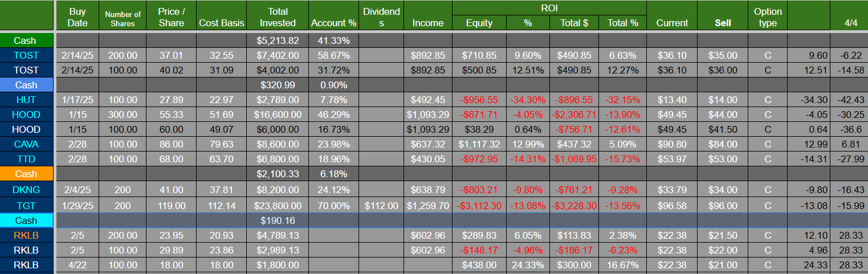Click the orange 'Cash' row label

[26, 174]
